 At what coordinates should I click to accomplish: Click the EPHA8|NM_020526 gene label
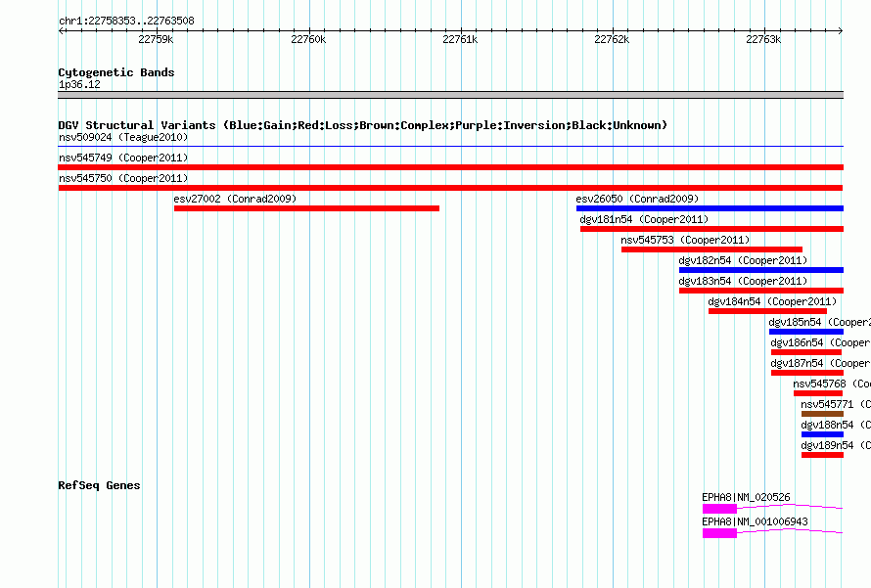746,497
